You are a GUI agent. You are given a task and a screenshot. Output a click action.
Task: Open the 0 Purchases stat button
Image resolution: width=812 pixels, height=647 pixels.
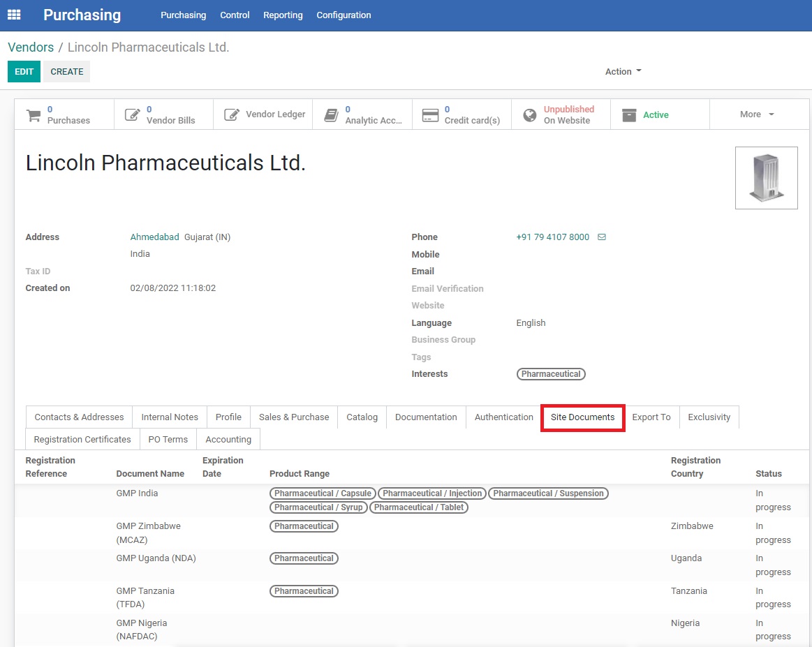click(64, 114)
